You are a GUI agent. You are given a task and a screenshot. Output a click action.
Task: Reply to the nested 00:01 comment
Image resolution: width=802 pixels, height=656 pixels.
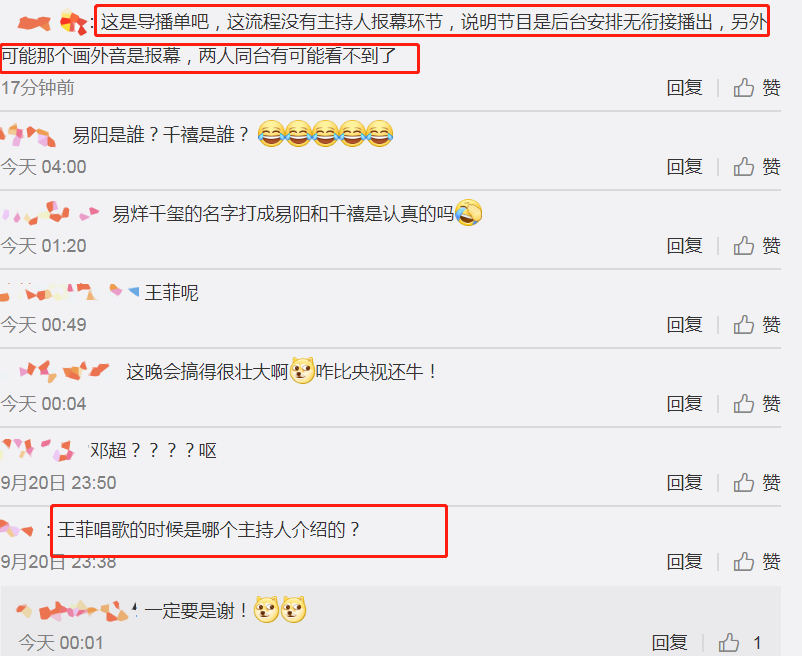[670, 643]
